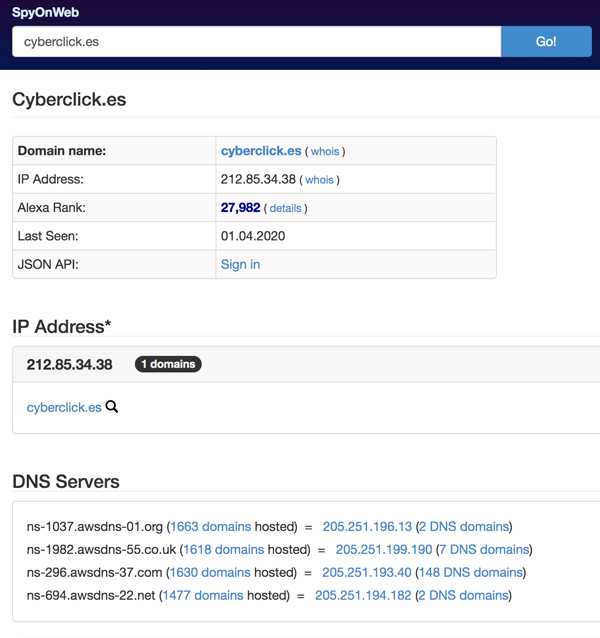This screenshot has height=638, width=600.
Task: Open IP link 205.251.199.190
Action: click(x=384, y=549)
